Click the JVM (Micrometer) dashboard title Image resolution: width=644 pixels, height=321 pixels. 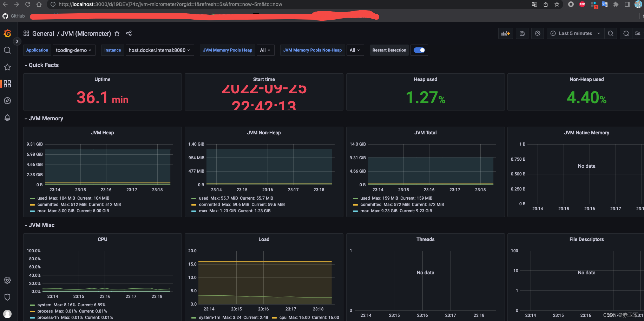pyautogui.click(x=86, y=34)
